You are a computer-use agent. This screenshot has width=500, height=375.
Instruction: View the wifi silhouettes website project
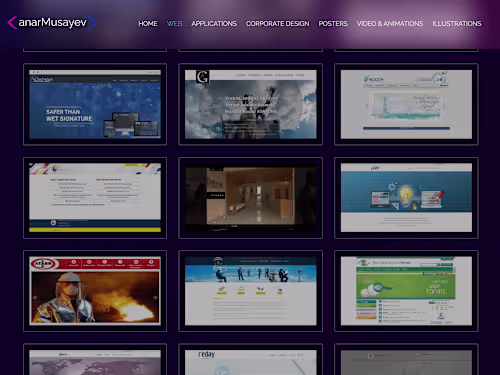point(251,291)
